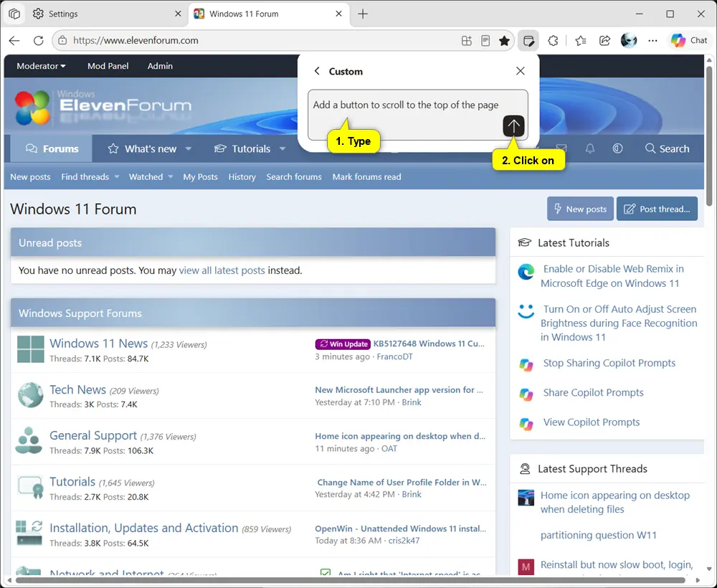Click the Tech News globe icon
Viewport: 717px width, 588px height.
[31, 395]
